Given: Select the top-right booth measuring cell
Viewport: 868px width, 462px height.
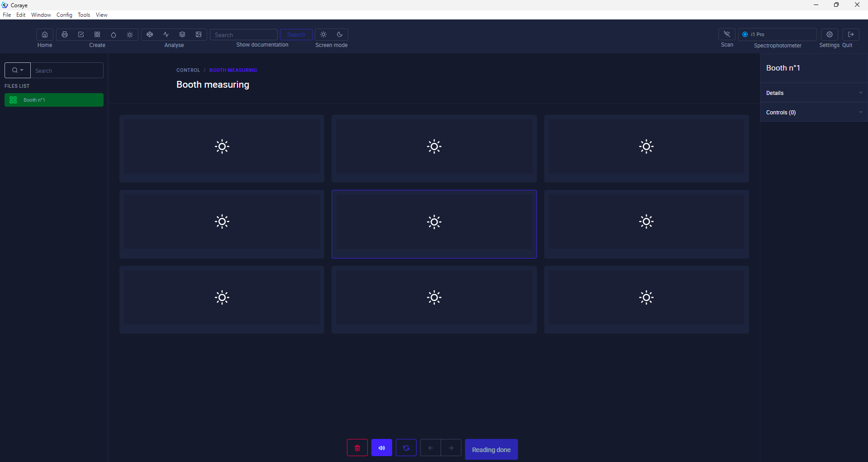Looking at the screenshot, I should (646, 149).
